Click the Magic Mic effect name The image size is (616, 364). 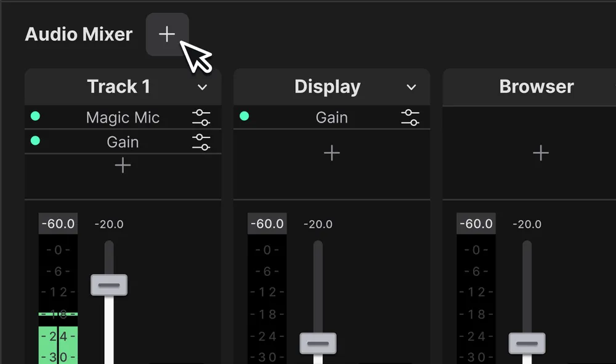point(123,117)
